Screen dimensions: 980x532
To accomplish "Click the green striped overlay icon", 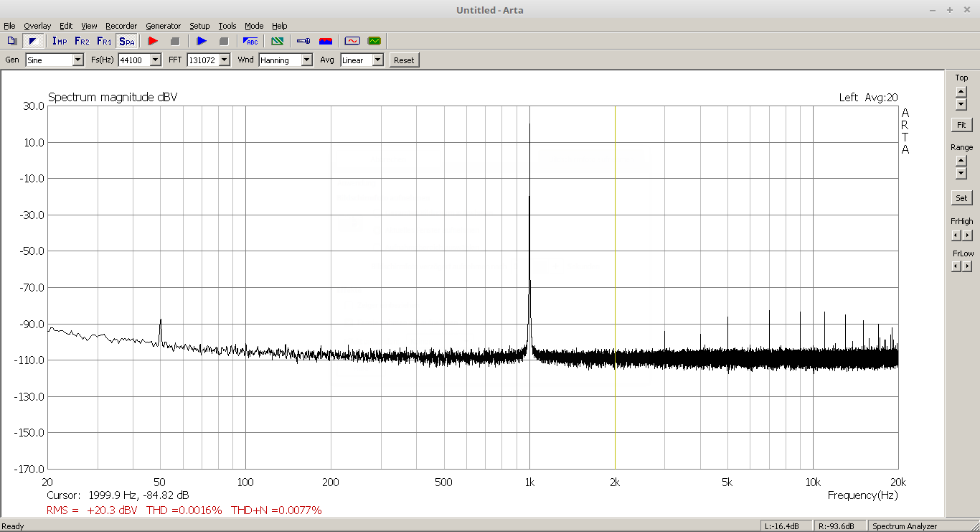I will [277, 41].
